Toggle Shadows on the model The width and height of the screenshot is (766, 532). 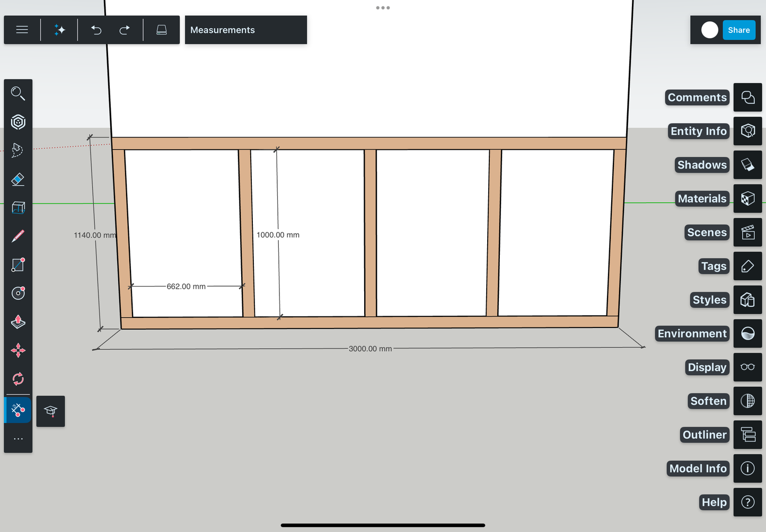pyautogui.click(x=747, y=165)
